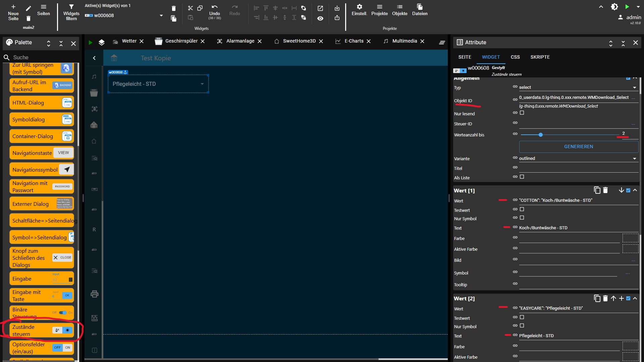Click the layers icon beside tabs
The width and height of the screenshot is (644, 362).
102,42
